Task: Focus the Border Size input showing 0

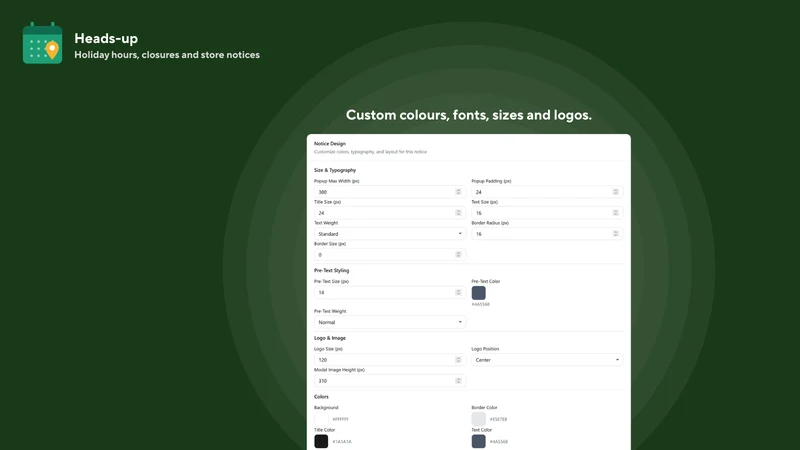Action: coord(390,255)
